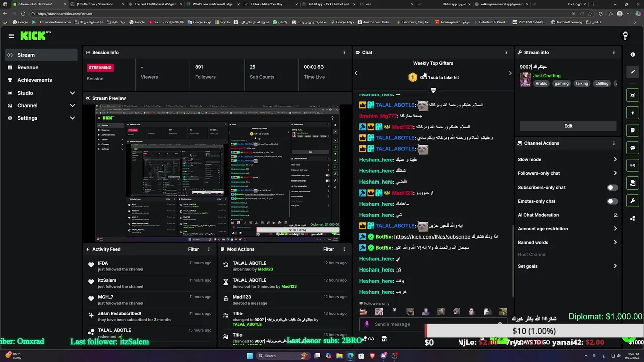Open Activity Feed three-dot options
The height and width of the screenshot is (362, 644).
point(209,249)
